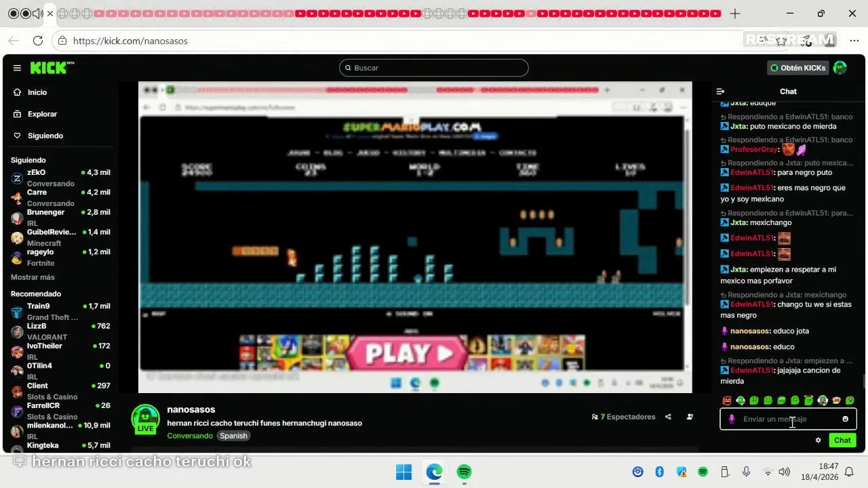The height and width of the screenshot is (488, 868).
Task: Click ProfesorGray username in chat
Action: (x=754, y=149)
